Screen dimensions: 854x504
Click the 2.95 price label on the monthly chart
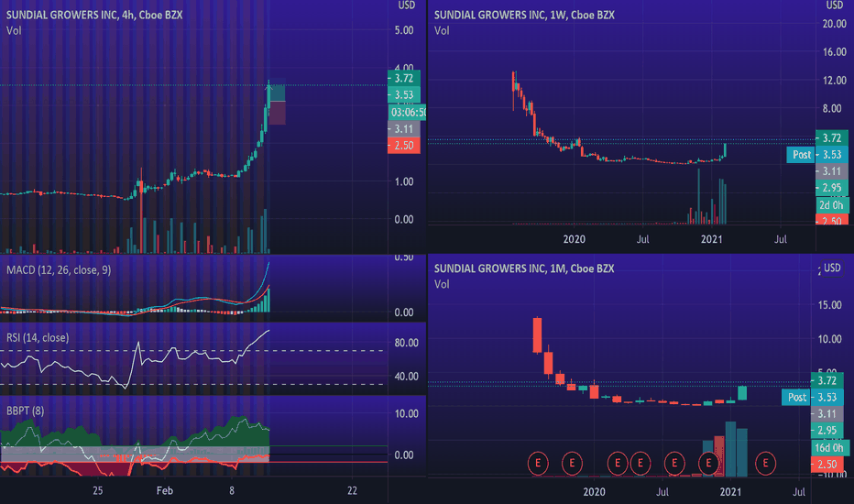[x=827, y=431]
